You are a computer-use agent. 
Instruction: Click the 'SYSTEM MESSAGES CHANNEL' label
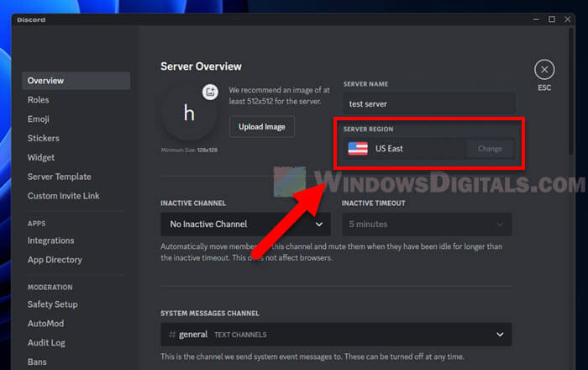(210, 314)
